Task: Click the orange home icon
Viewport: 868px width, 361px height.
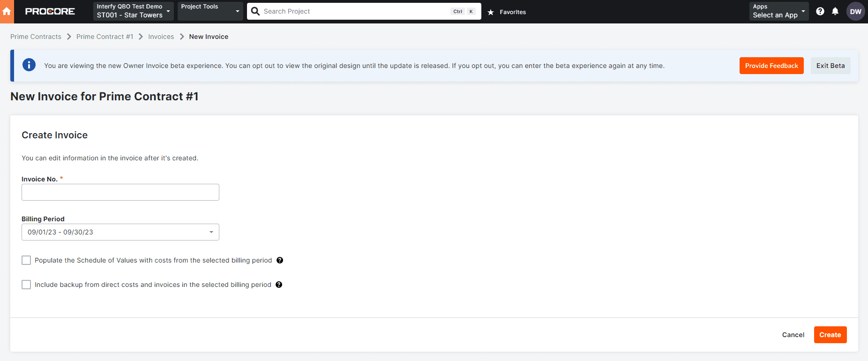Action: 7,12
